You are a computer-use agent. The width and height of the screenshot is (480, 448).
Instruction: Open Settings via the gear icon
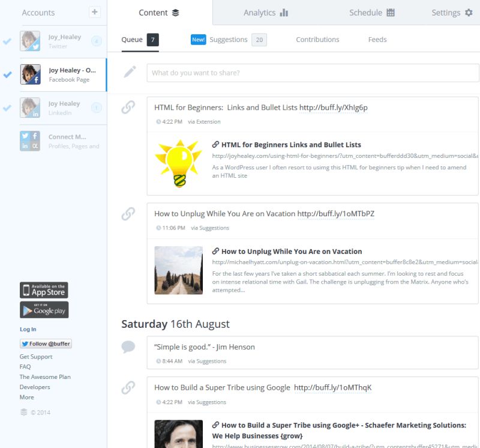(468, 12)
